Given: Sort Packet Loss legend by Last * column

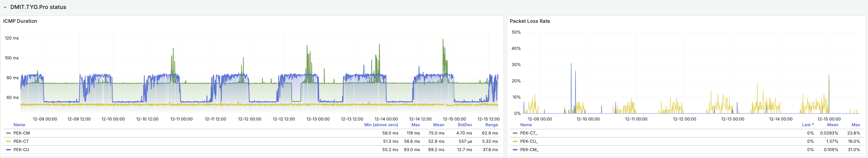Looking at the screenshot, I should 808,125.
